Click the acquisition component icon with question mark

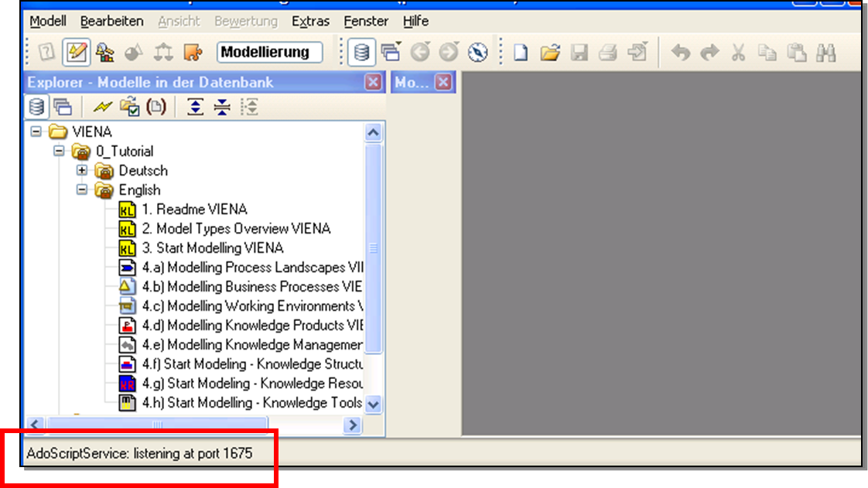[47, 53]
